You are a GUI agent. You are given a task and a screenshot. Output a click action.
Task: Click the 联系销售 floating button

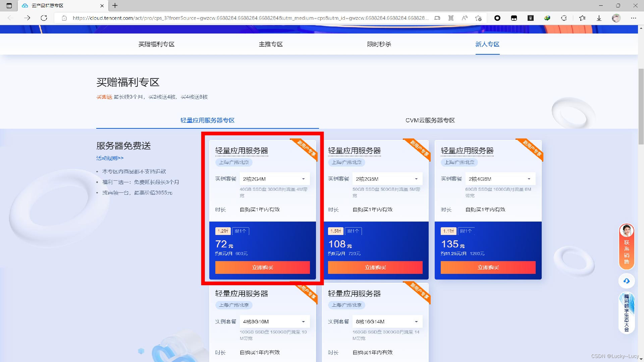click(627, 247)
